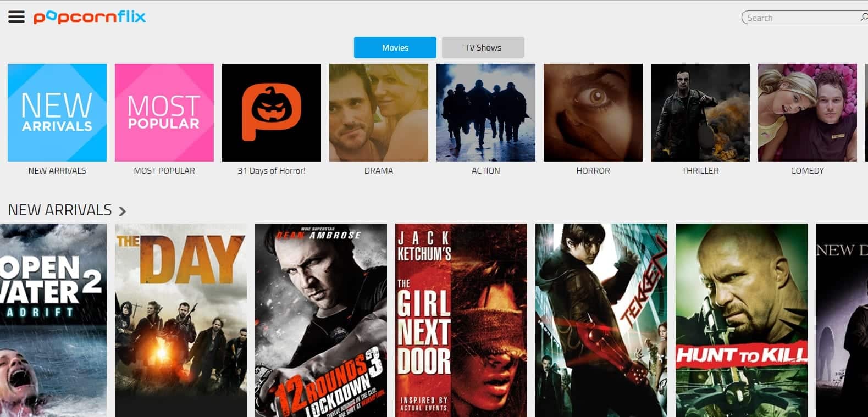Screen dimensions: 868x417
Task: Open the Most Popular category tile
Action: pos(164,113)
